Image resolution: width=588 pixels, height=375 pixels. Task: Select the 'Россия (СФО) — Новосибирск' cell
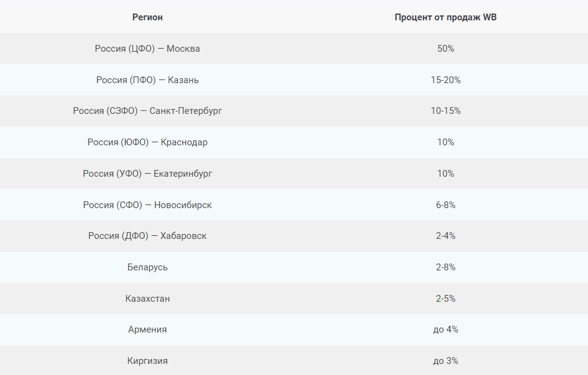147,205
